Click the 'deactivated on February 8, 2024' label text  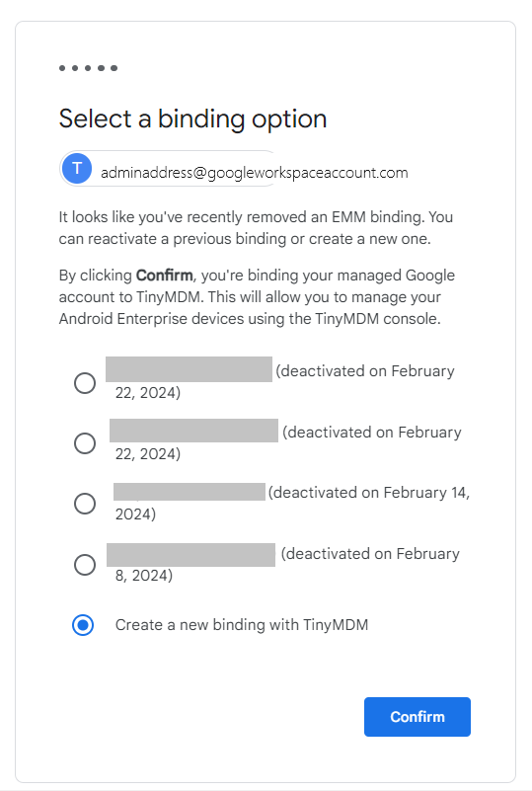pos(287,565)
